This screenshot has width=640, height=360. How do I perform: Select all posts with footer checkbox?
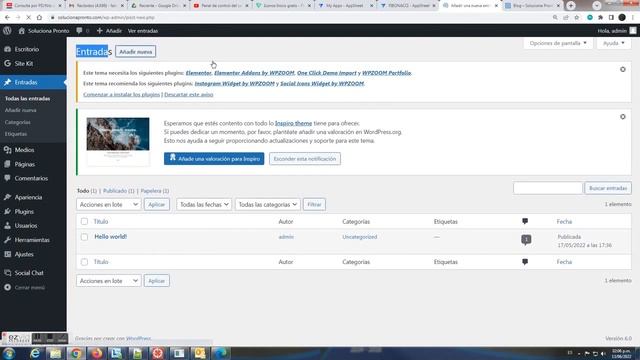click(x=84, y=262)
